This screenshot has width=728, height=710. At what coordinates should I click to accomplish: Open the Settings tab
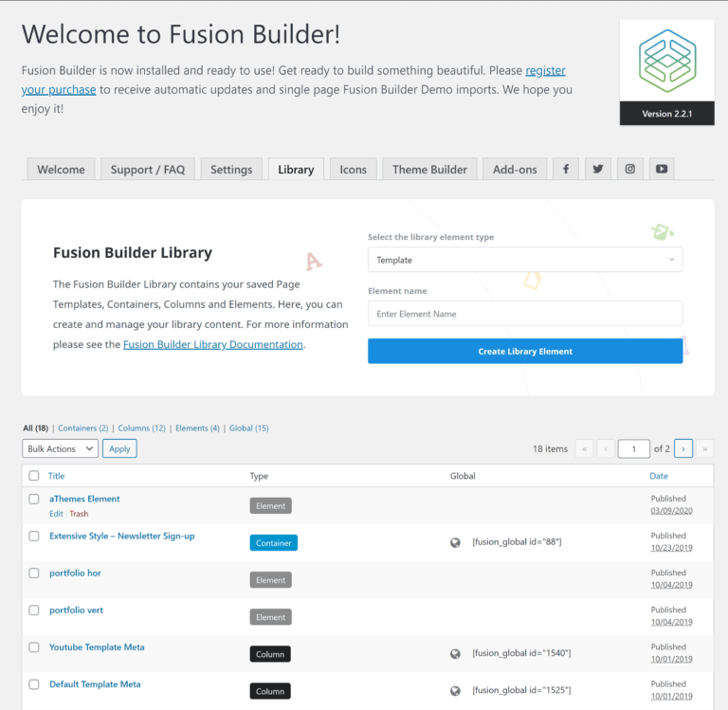(231, 169)
